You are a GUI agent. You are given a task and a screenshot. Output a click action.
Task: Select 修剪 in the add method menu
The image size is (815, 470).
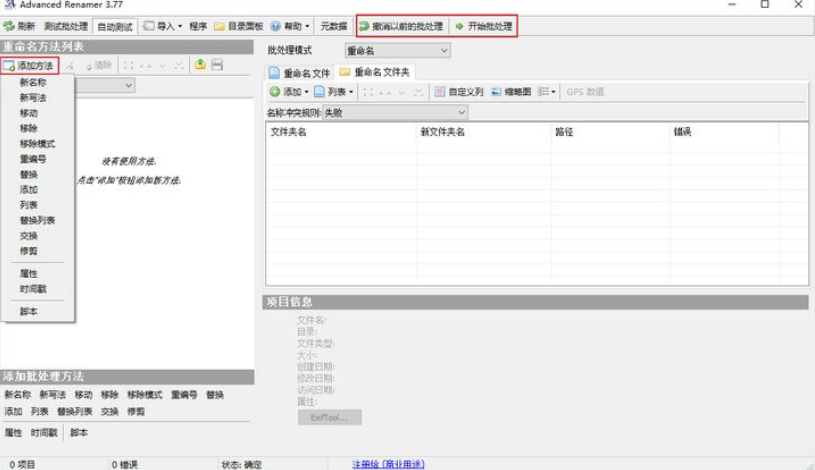29,251
